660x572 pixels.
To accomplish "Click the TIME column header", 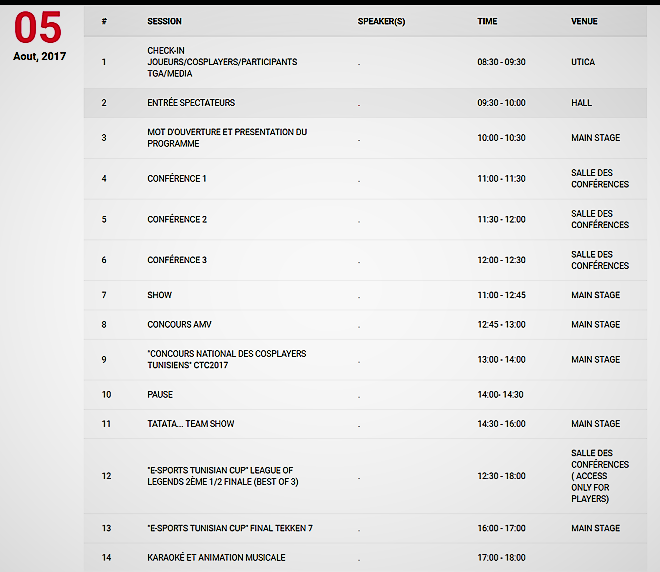I will point(487,22).
